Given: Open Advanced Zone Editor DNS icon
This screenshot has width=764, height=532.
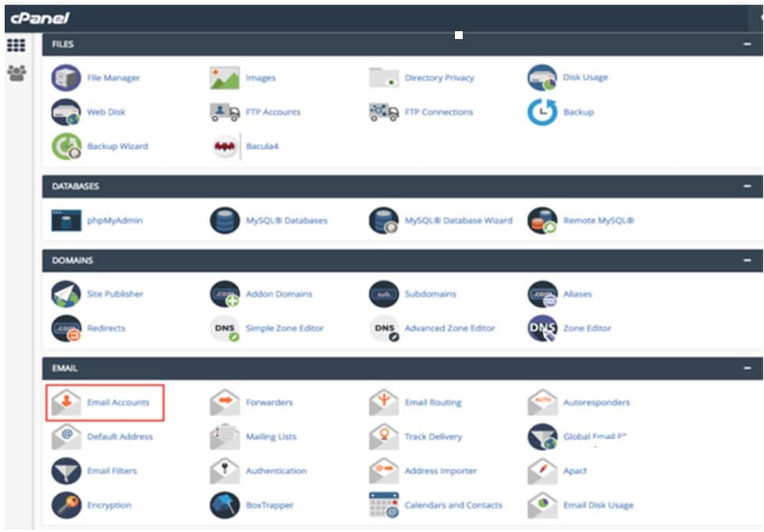Looking at the screenshot, I should (x=384, y=328).
